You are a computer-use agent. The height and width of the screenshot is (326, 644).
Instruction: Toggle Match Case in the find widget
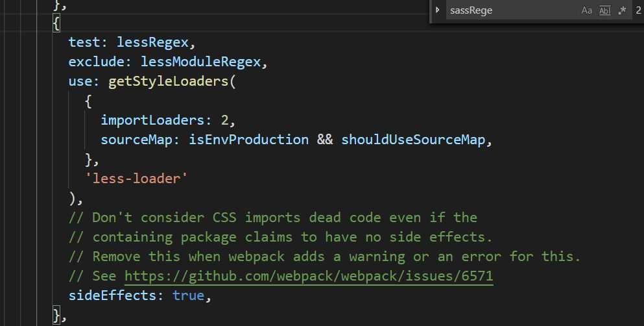point(587,10)
